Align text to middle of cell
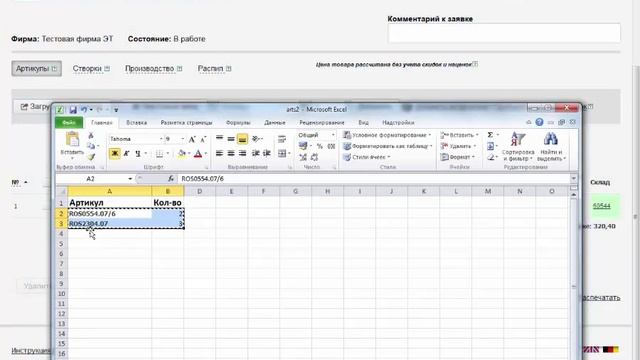Image resolution: width=640 pixels, height=360 pixels. 231,139
